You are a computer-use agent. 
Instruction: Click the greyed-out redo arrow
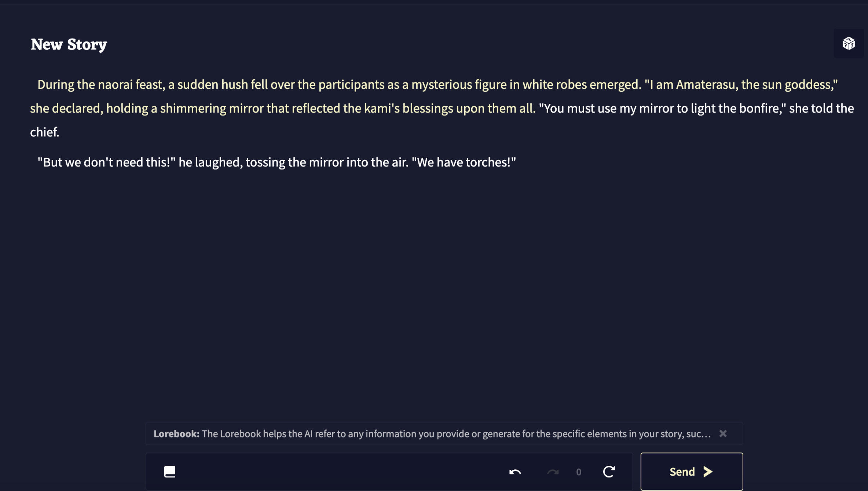[553, 472]
